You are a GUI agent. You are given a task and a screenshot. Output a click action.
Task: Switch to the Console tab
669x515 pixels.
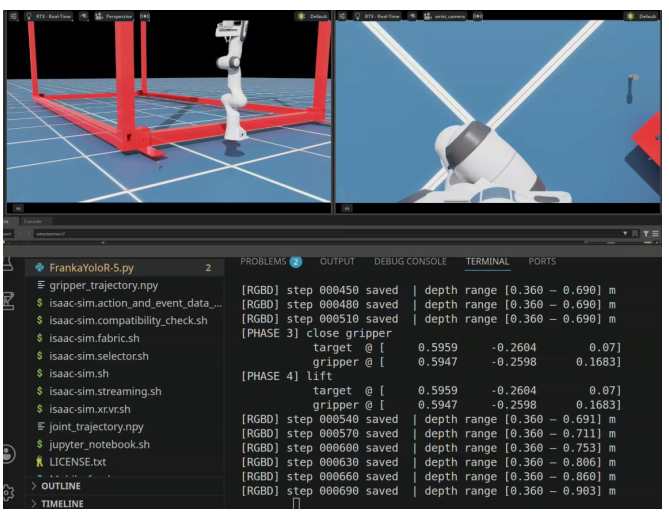pyautogui.click(x=33, y=221)
